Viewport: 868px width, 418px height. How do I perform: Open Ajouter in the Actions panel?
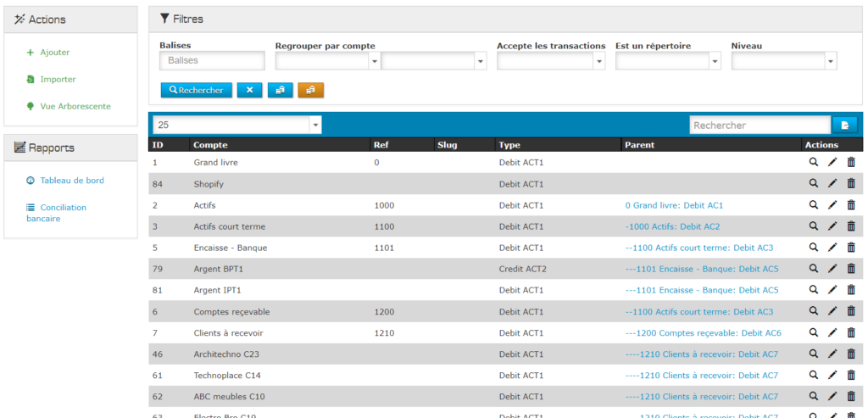coord(54,53)
